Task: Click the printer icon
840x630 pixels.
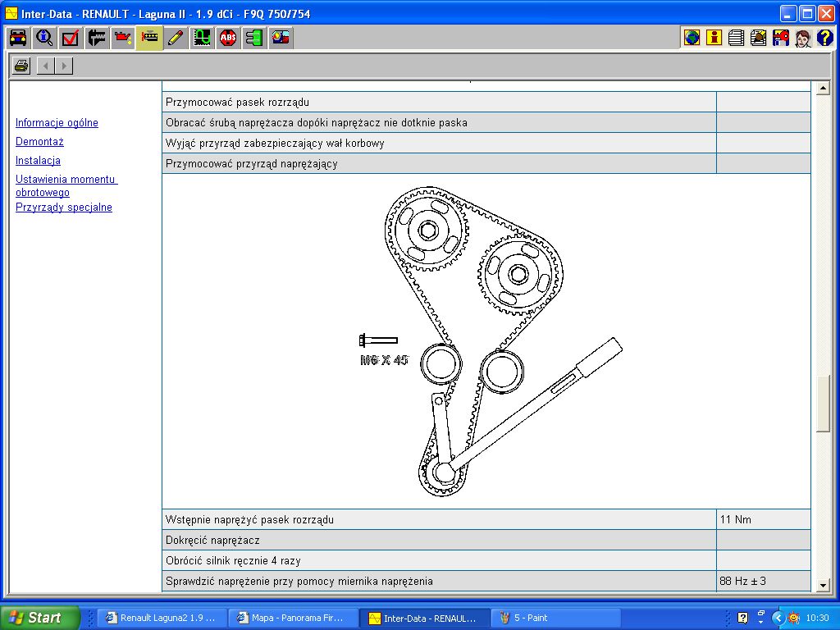Action: coord(21,66)
